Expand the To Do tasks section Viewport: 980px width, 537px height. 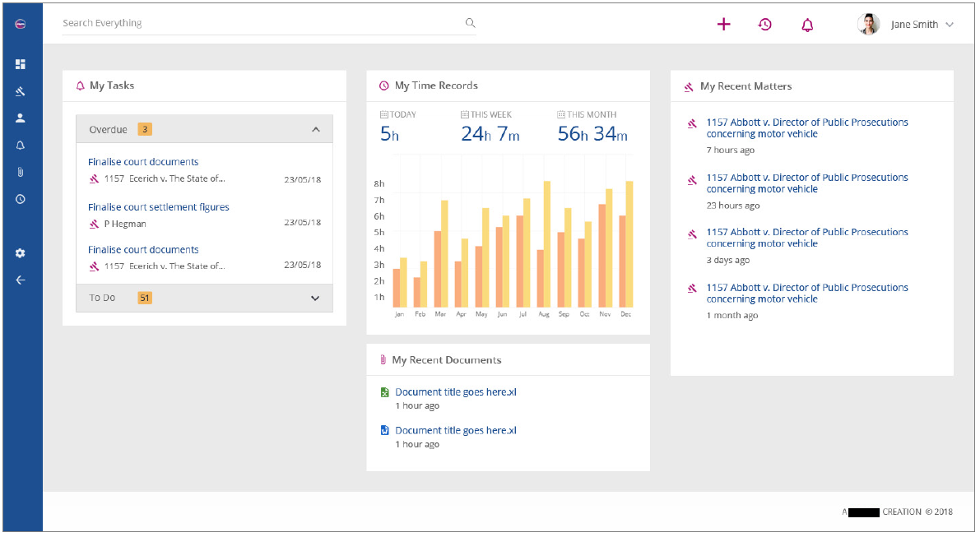tap(315, 298)
